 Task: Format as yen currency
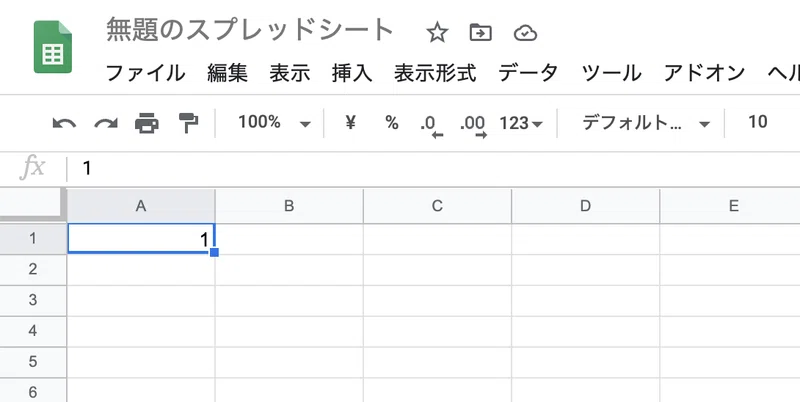[350, 122]
